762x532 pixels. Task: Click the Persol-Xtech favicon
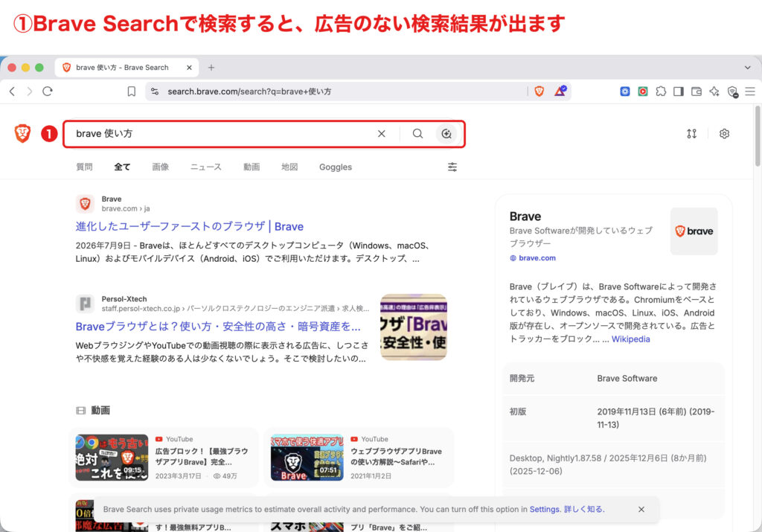(85, 304)
